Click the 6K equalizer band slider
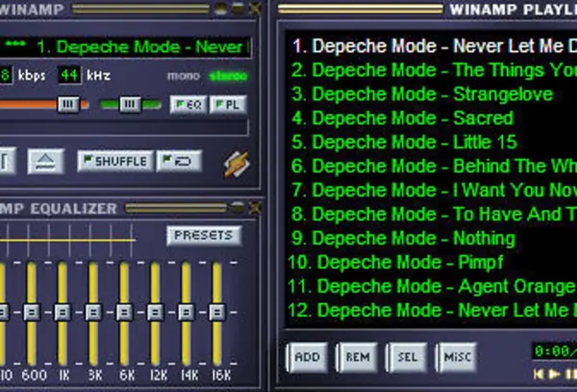577x392 pixels. [124, 312]
